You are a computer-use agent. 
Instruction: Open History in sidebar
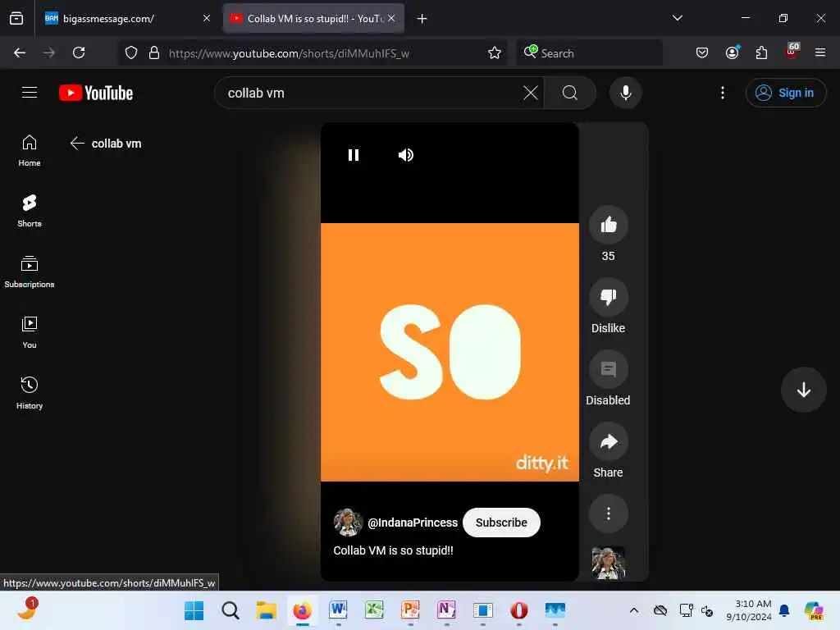click(x=30, y=393)
